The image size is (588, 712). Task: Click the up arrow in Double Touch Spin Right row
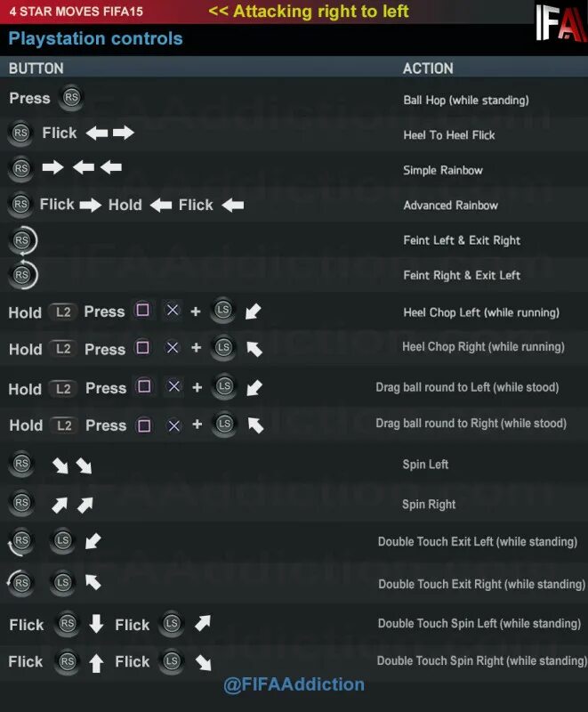96,663
